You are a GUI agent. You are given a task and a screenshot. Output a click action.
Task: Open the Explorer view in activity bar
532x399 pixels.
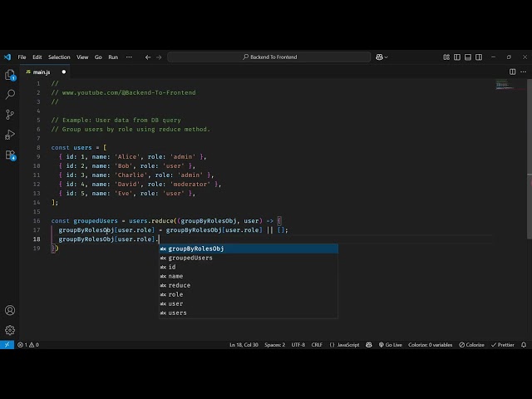pyautogui.click(x=10, y=75)
